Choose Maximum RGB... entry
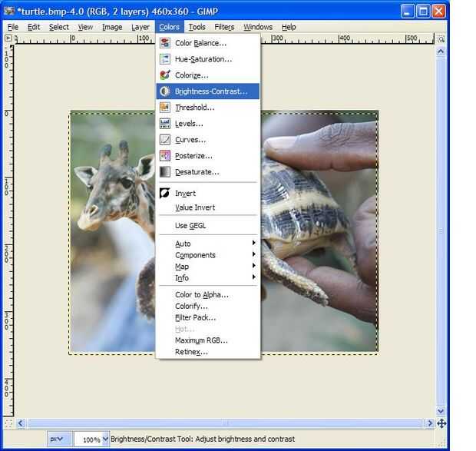 pyautogui.click(x=208, y=340)
